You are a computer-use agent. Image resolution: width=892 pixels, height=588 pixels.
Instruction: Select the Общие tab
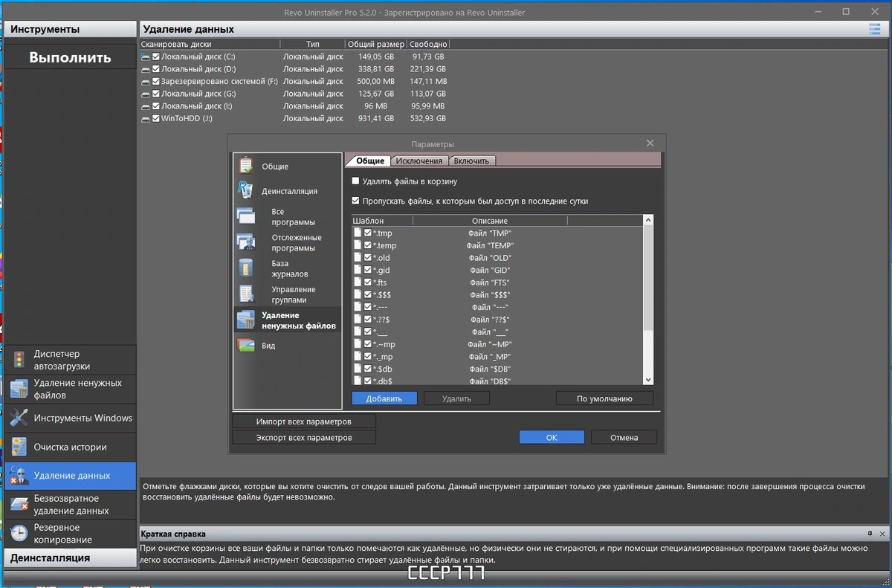[370, 161]
